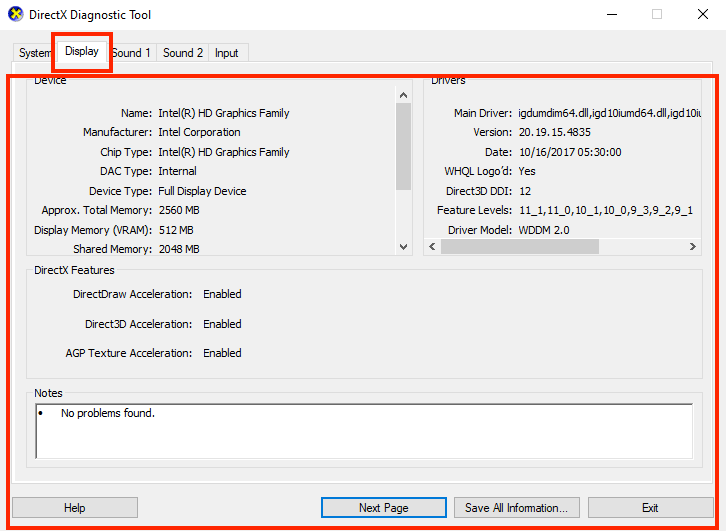This screenshot has height=531, width=726.
Task: Click Drivers panel scroll right arrow
Action: pos(693,246)
